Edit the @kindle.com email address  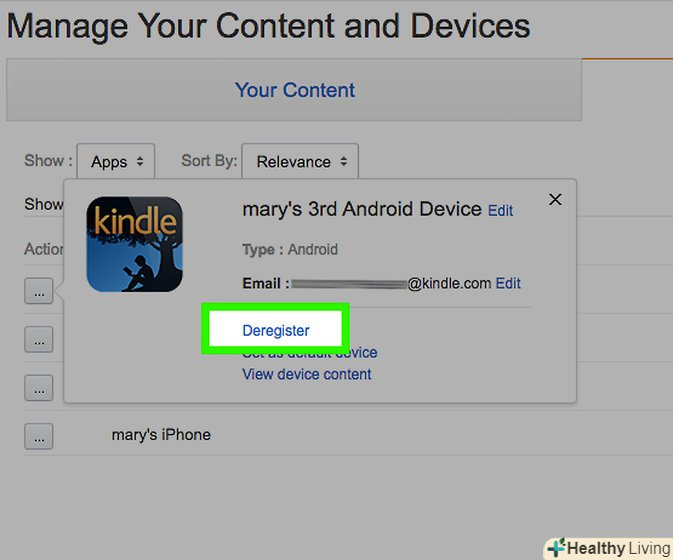pyautogui.click(x=508, y=283)
